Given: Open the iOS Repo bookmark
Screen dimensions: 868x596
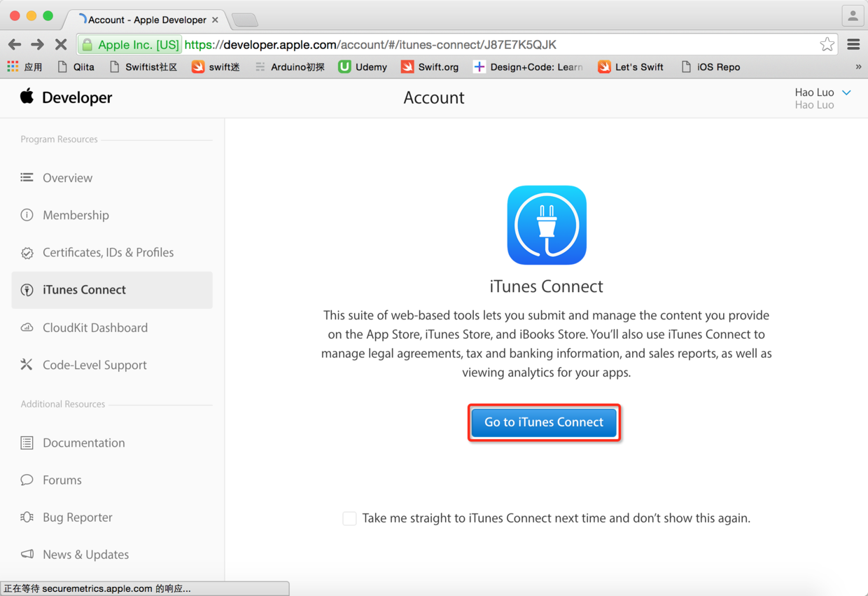Looking at the screenshot, I should (710, 67).
